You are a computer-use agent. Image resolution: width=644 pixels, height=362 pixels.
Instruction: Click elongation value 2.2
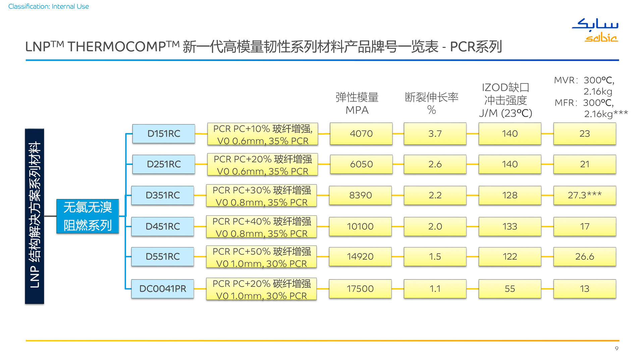pos(435,195)
